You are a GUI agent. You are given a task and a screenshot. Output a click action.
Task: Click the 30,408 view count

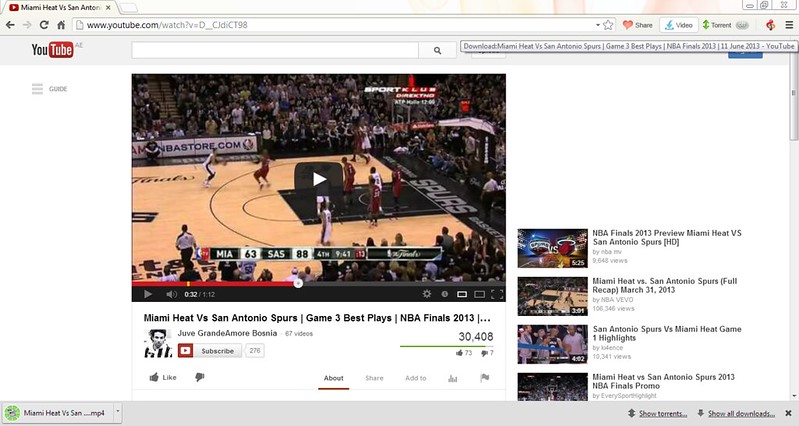[475, 337]
